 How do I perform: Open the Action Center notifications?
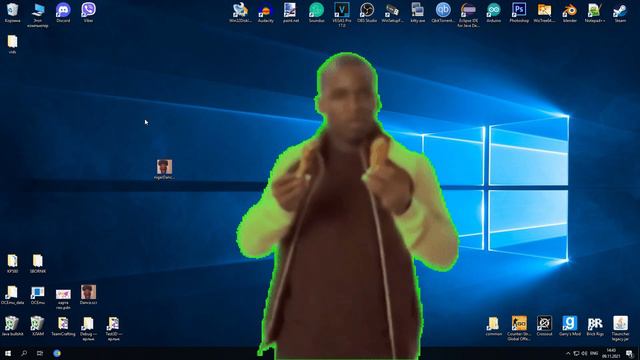coord(630,353)
